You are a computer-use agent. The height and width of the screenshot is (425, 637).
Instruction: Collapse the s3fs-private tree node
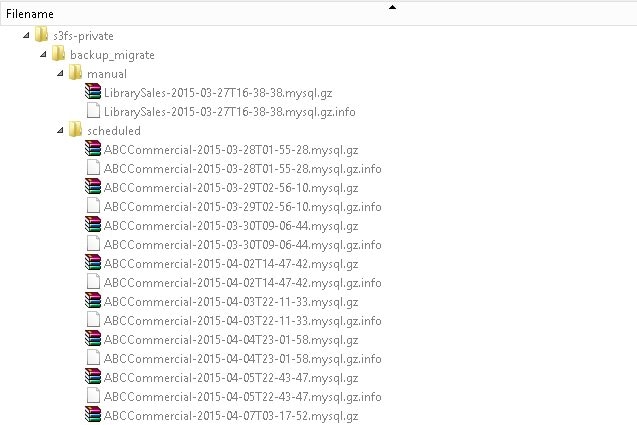point(26,35)
